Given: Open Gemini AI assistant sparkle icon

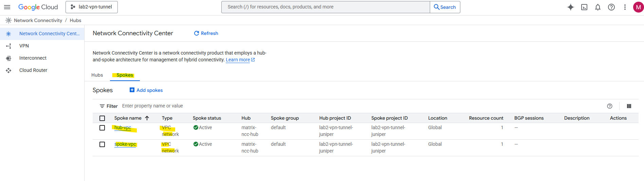Looking at the screenshot, I should [x=570, y=7].
